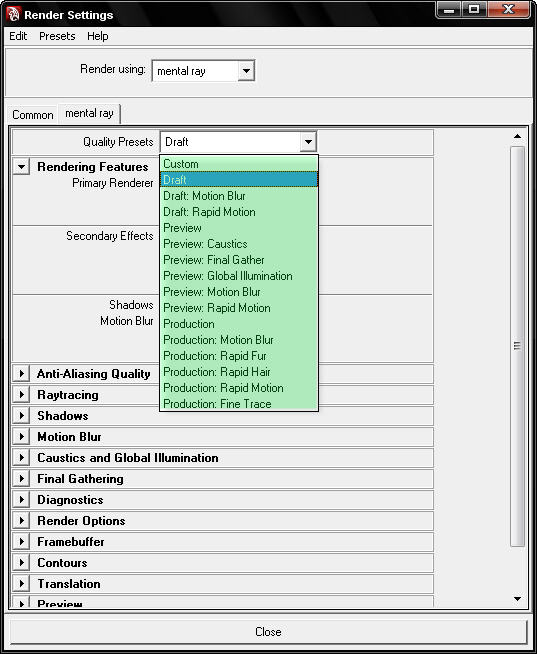Open the Presets menu
The width and height of the screenshot is (537, 654).
click(x=57, y=36)
